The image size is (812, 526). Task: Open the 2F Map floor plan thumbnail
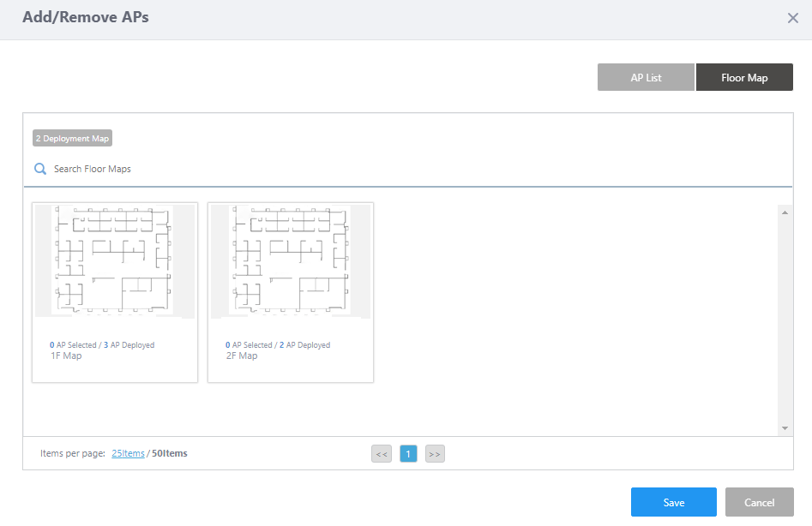(291, 262)
